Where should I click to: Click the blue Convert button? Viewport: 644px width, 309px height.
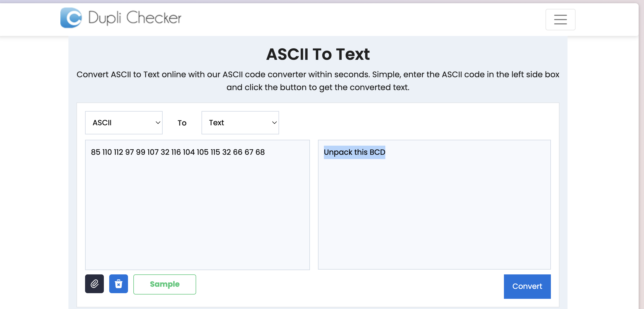click(527, 286)
